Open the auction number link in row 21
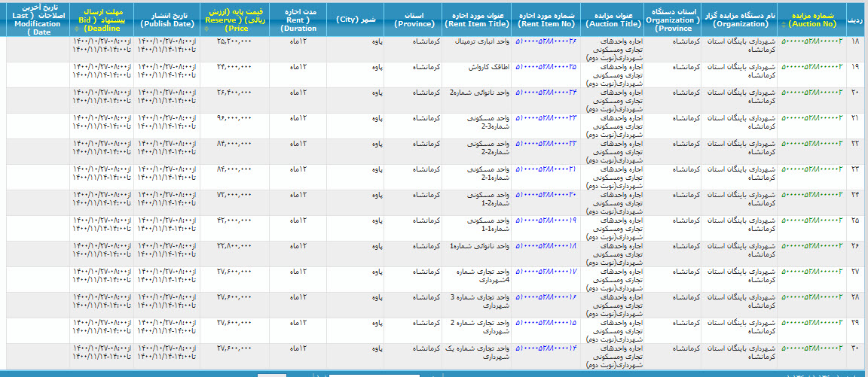 coord(812,117)
